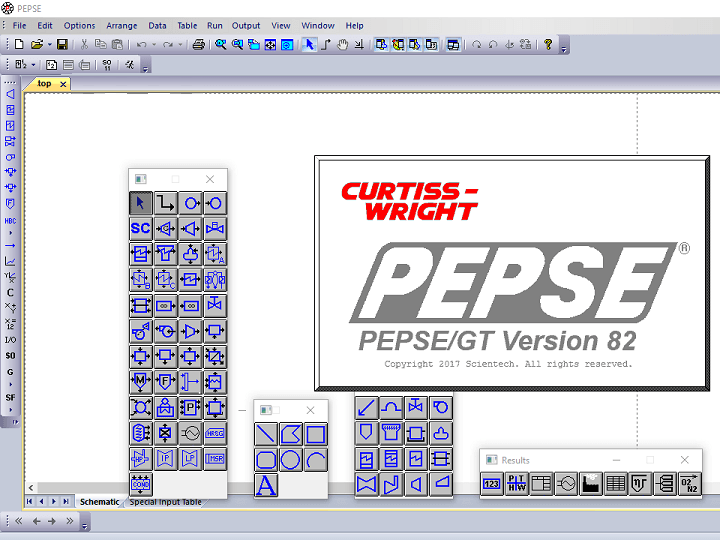Click the PT HW icon in Results

pyautogui.click(x=517, y=484)
